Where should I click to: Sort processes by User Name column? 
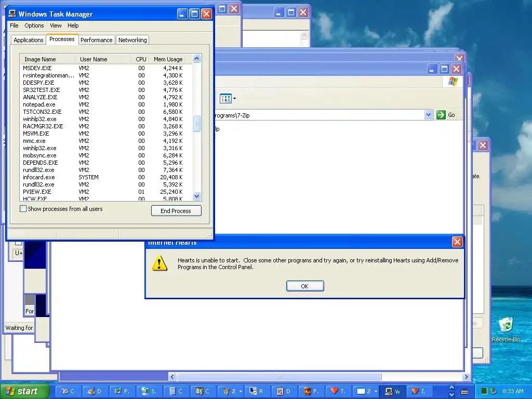pos(103,59)
